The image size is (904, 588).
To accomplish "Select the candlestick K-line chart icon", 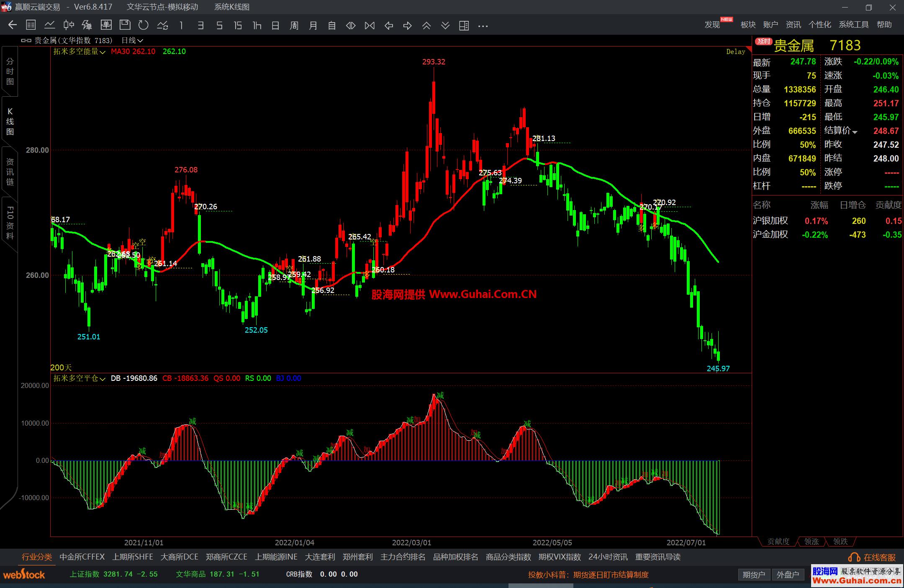I will point(69,26).
